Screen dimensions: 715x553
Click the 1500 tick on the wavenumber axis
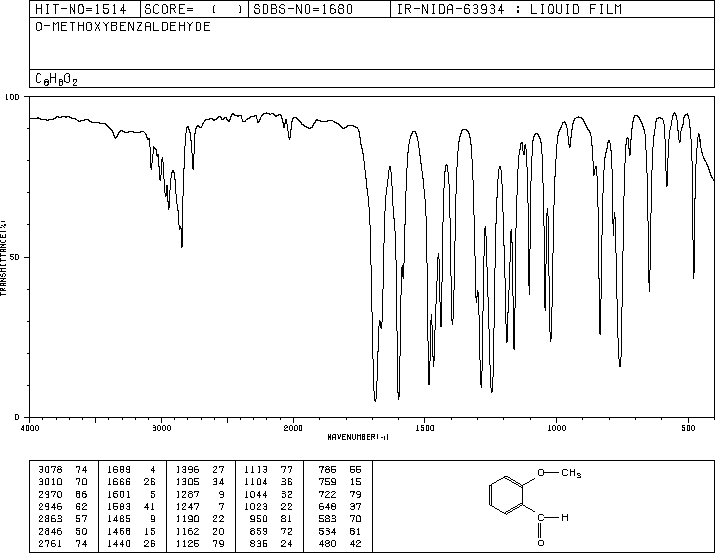(x=424, y=428)
